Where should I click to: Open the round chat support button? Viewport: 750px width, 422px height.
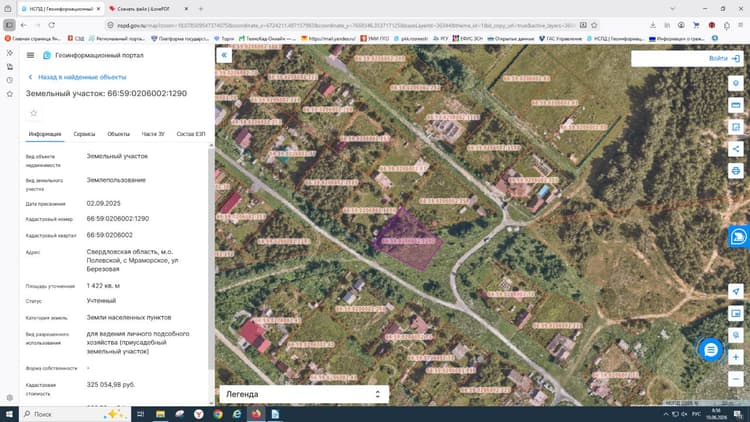pos(711,350)
